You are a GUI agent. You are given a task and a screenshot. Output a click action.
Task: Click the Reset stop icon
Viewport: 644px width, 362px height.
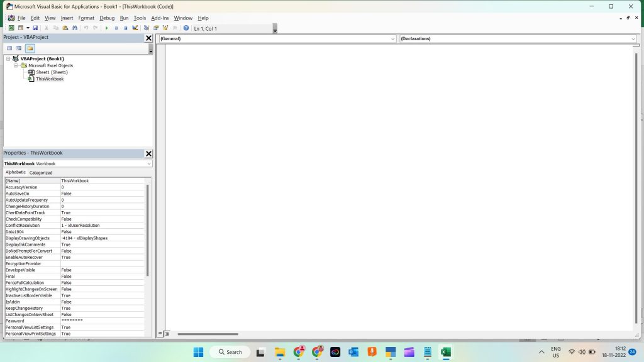[126, 28]
